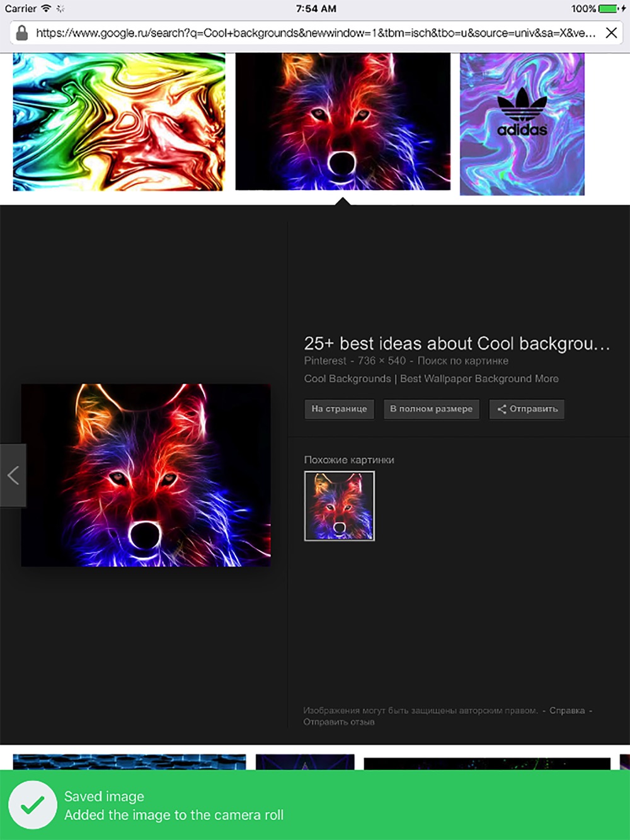This screenshot has height=840, width=630.
Task: Tap the large wolf preview image
Action: click(x=146, y=475)
